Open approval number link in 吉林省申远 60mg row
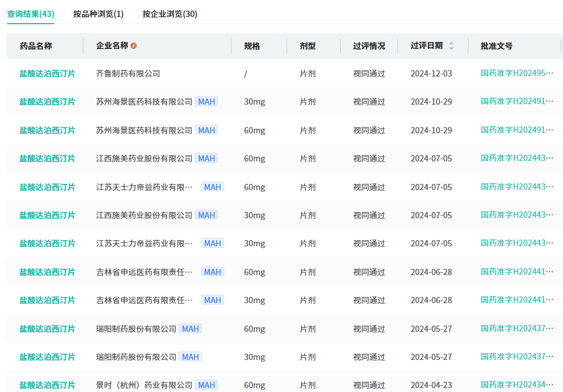Image resolution: width=563 pixels, height=392 pixels. pyautogui.click(x=517, y=272)
